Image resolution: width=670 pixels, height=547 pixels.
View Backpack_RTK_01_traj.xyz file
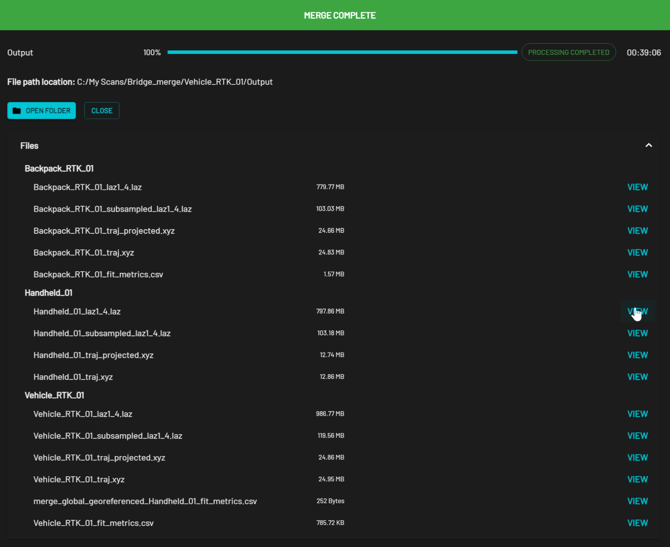coord(637,253)
